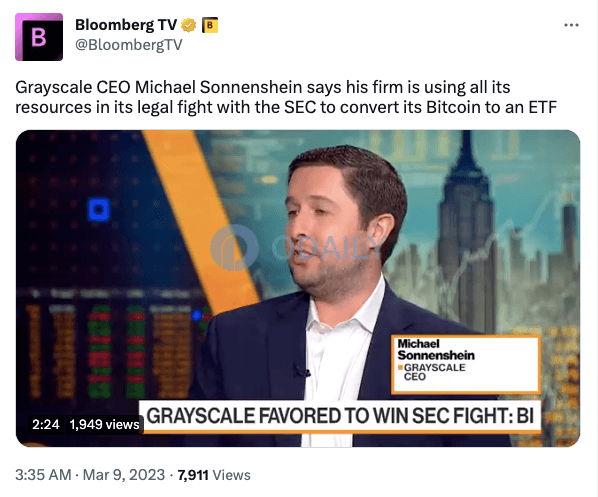The height and width of the screenshot is (497, 598).
Task: Play the Grayscale CEO interview video
Action: tap(298, 288)
